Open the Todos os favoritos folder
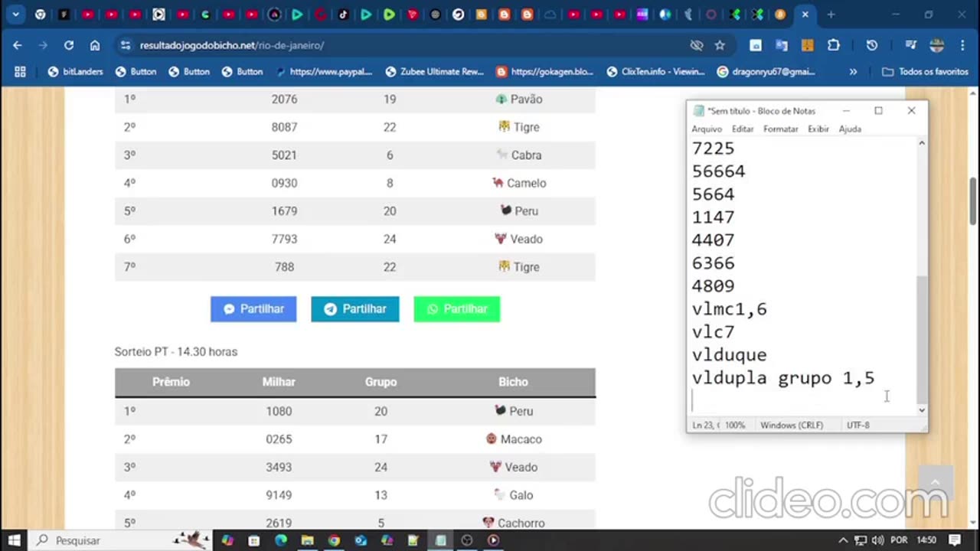This screenshot has width=980, height=551. point(925,71)
